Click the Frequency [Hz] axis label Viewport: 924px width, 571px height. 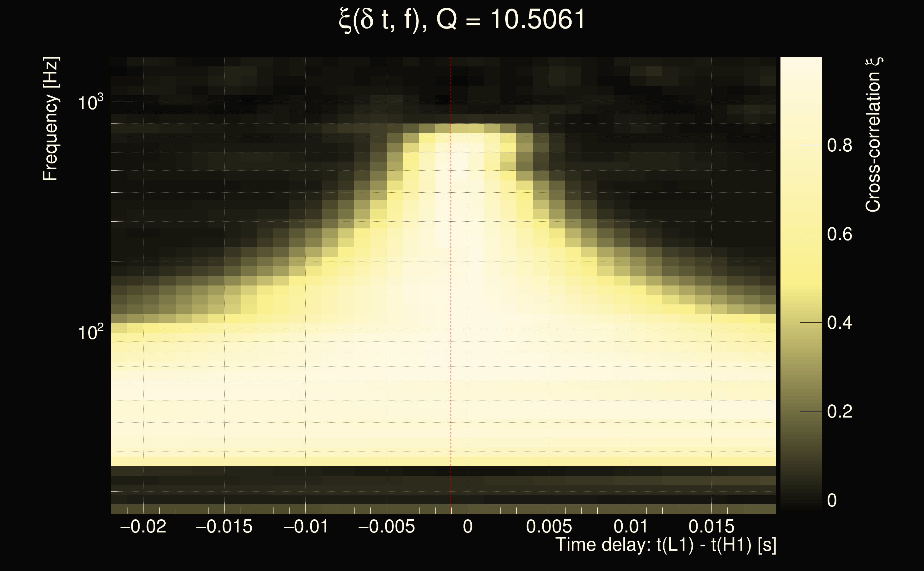coord(51,119)
